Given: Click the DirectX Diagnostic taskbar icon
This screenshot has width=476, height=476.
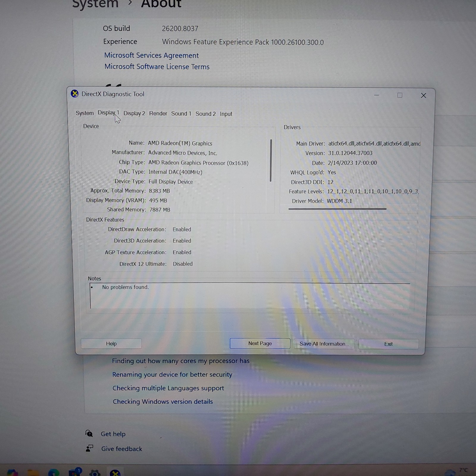Looking at the screenshot, I should [115, 473].
